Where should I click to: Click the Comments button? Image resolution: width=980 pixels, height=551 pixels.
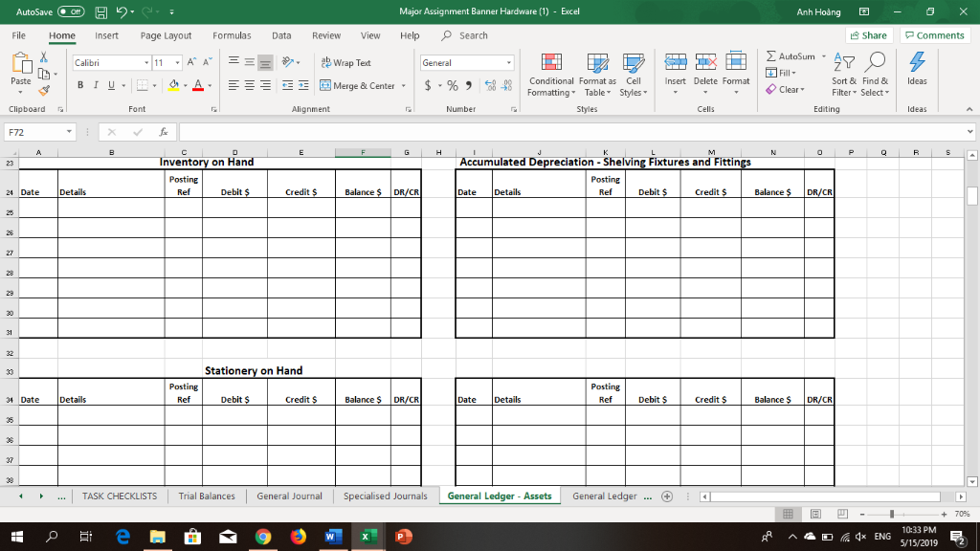935,35
